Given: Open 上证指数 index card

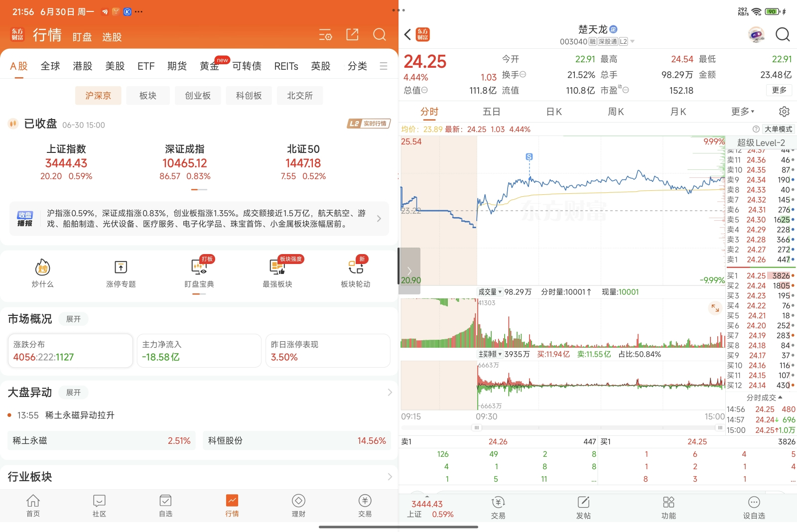Looking at the screenshot, I should point(66,162).
